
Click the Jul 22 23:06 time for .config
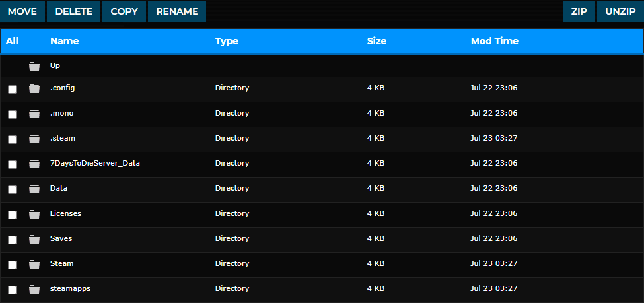493,88
